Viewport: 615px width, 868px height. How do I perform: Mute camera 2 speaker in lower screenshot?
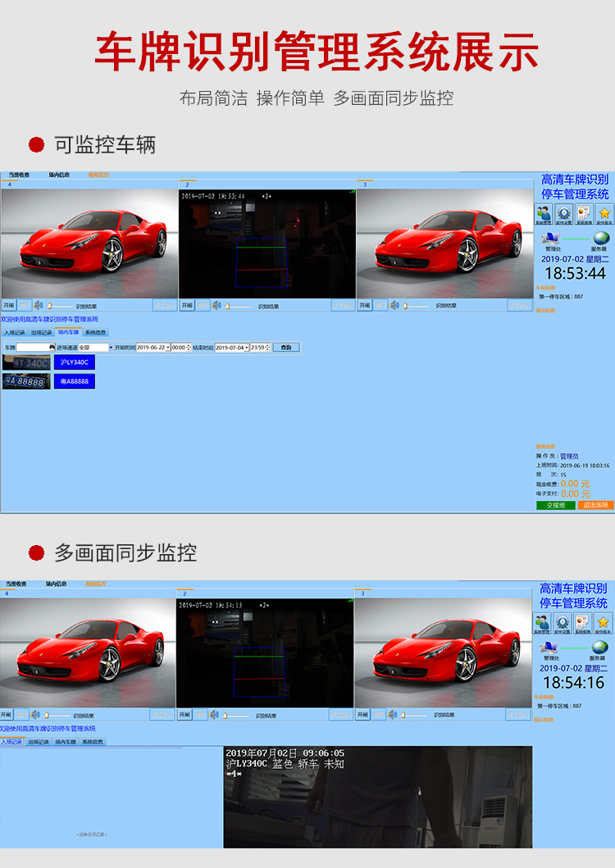point(214,715)
